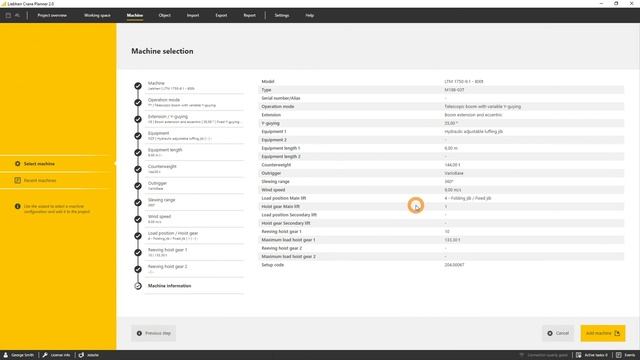Click the Reeving hoist gear 1 check icon
This screenshot has width=640, height=360.
[138, 253]
